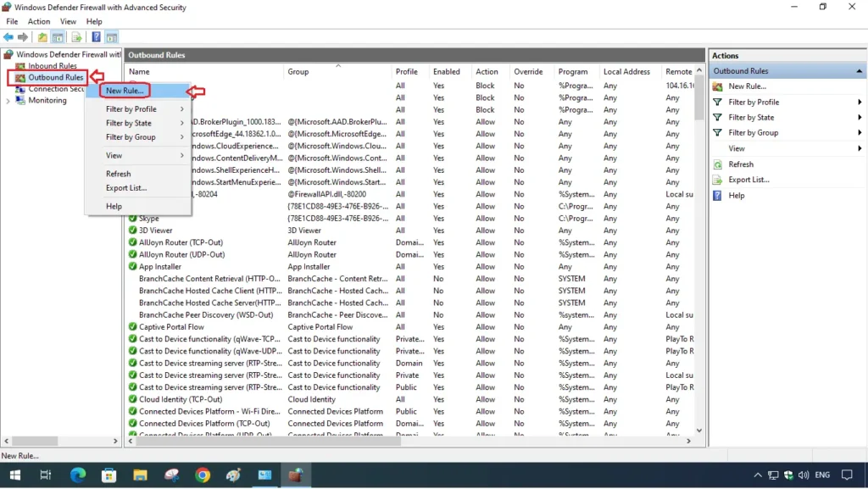
Task: Click the Up one level folder icon
Action: point(42,37)
